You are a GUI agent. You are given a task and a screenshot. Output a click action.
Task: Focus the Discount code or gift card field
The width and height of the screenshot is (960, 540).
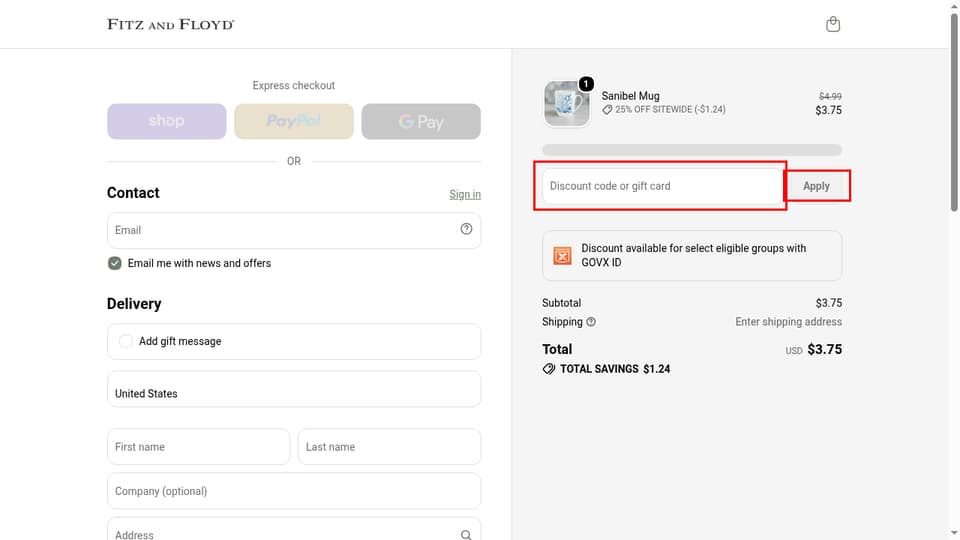tap(662, 186)
